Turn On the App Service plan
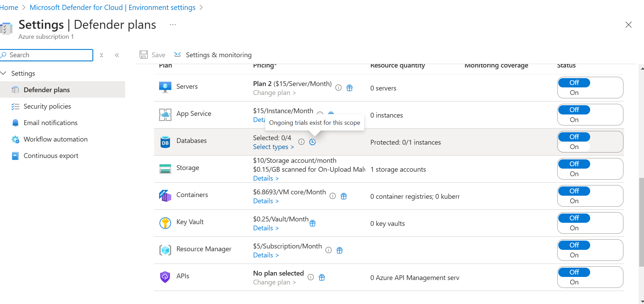The height and width of the screenshot is (304, 644). tap(574, 120)
